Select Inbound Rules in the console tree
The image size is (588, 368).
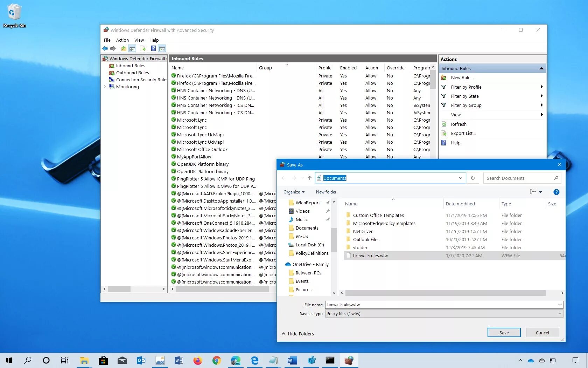tap(131, 66)
